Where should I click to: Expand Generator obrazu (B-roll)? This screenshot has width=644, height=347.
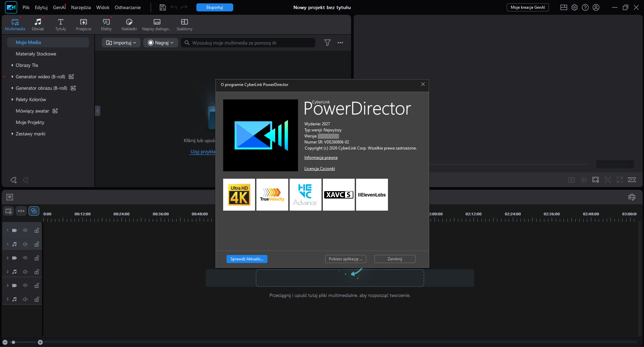click(x=12, y=88)
